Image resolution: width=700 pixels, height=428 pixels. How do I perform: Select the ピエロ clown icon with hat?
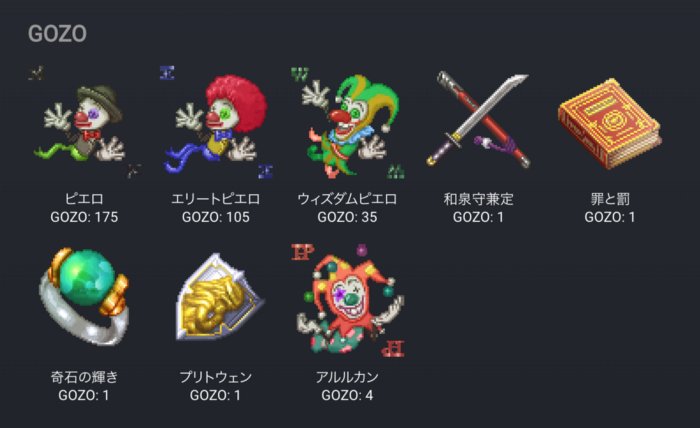pyautogui.click(x=84, y=123)
